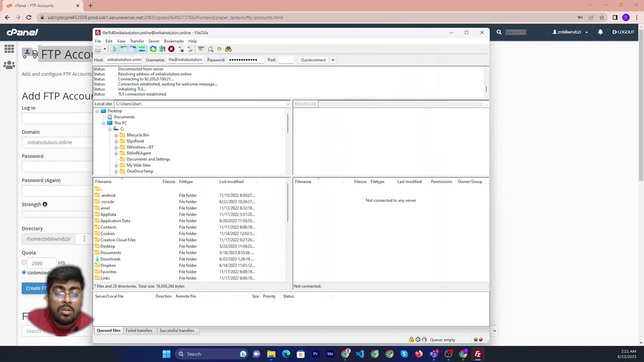644x362 pixels.
Task: Click the Port input field
Action: pyautogui.click(x=286, y=60)
